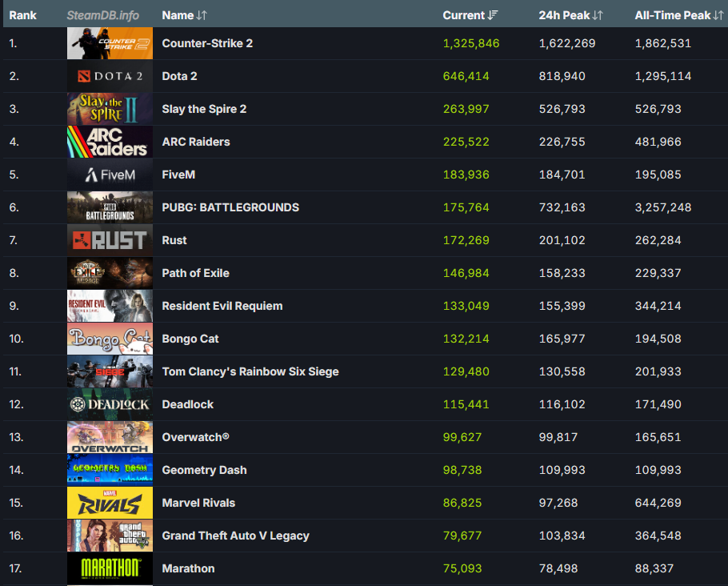
Task: Select Slay the Spire 24h peak 526,793
Action: click(562, 109)
